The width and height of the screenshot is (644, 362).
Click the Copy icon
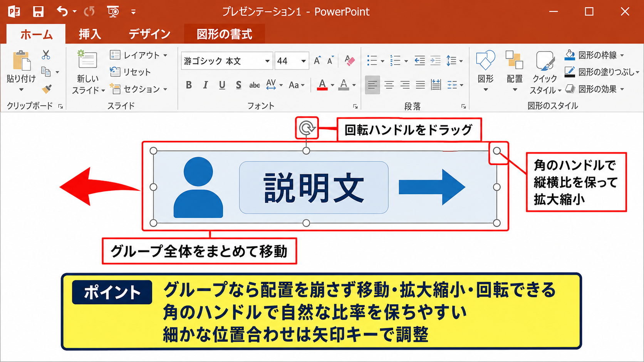point(46,72)
